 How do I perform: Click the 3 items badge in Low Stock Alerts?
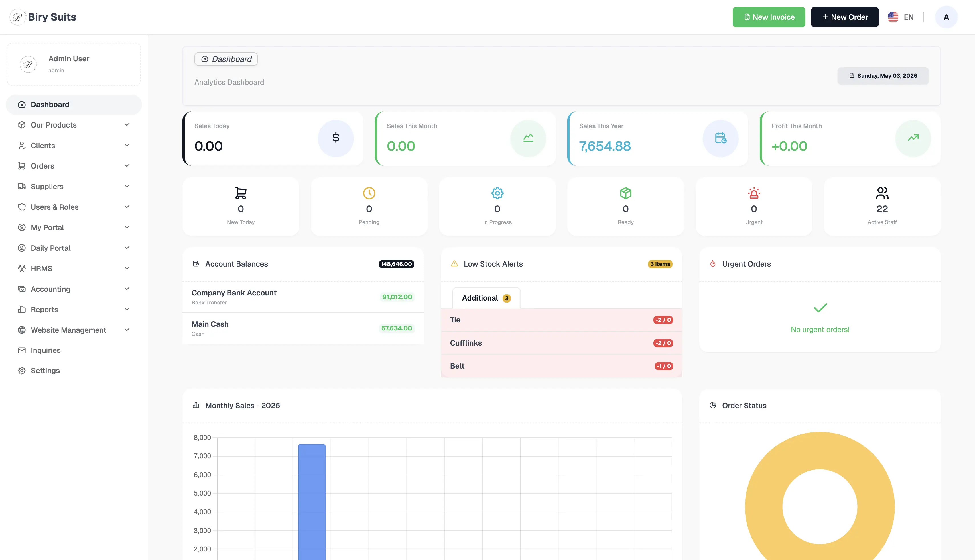pos(660,264)
